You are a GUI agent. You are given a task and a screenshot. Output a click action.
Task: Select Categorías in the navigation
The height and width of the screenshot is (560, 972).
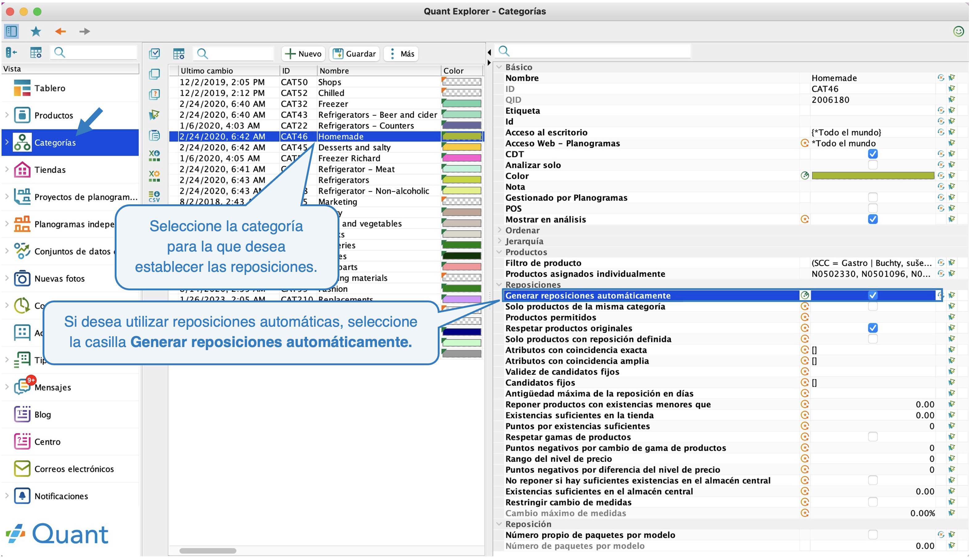tap(70, 142)
